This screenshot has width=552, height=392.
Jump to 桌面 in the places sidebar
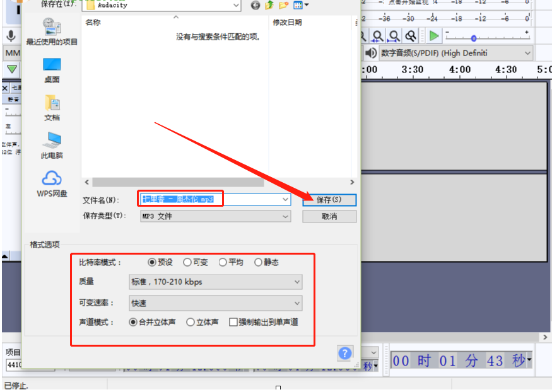[x=52, y=71]
